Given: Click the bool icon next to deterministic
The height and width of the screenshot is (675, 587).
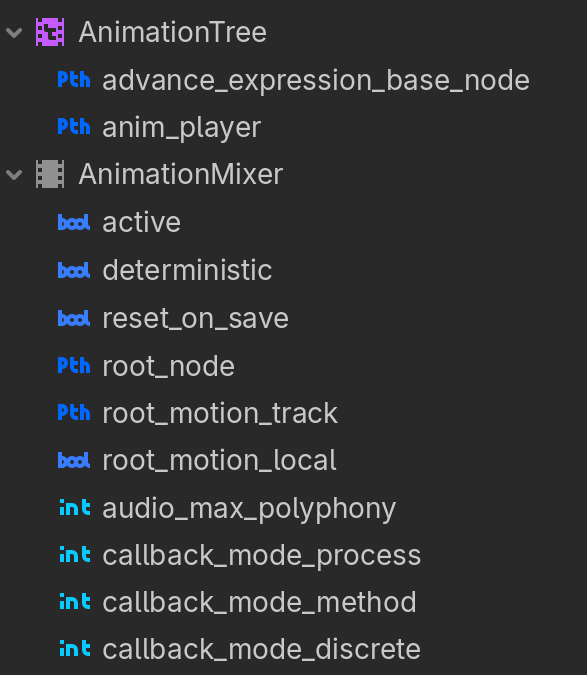Looking at the screenshot, I should click(74, 270).
